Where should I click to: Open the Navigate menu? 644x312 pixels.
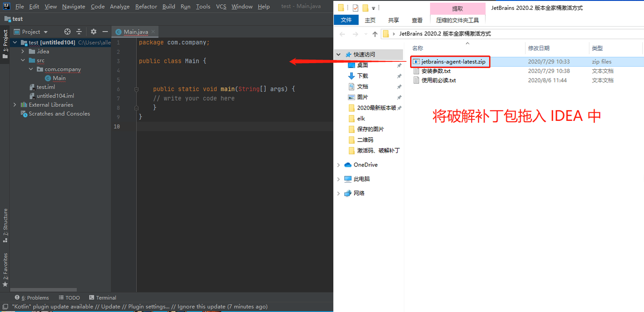click(73, 6)
